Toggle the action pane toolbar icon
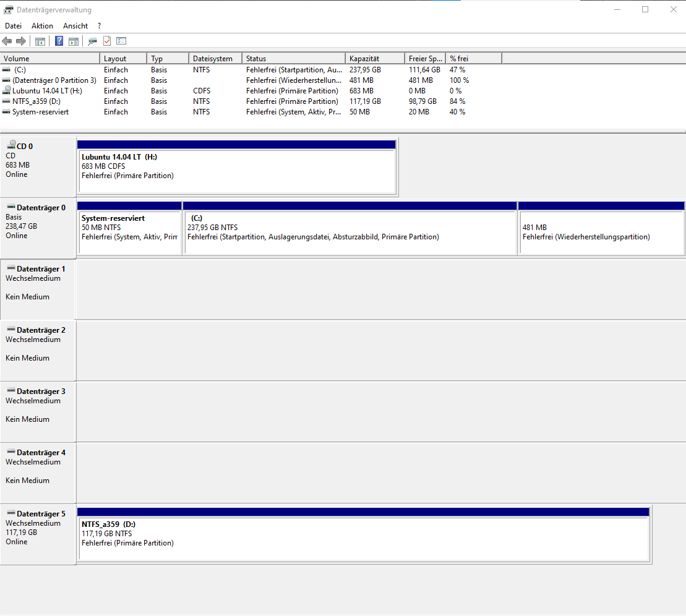This screenshot has width=686, height=616. [x=74, y=41]
